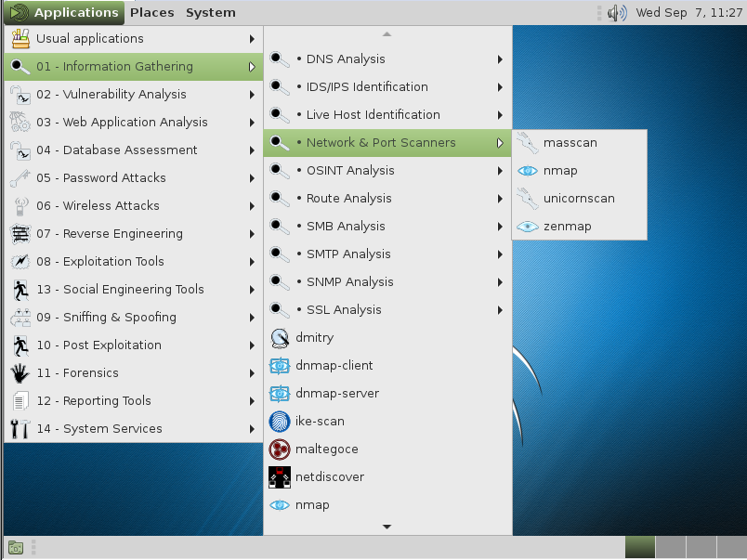This screenshot has height=560, width=747.
Task: Launch netdiscover
Action: point(387,477)
